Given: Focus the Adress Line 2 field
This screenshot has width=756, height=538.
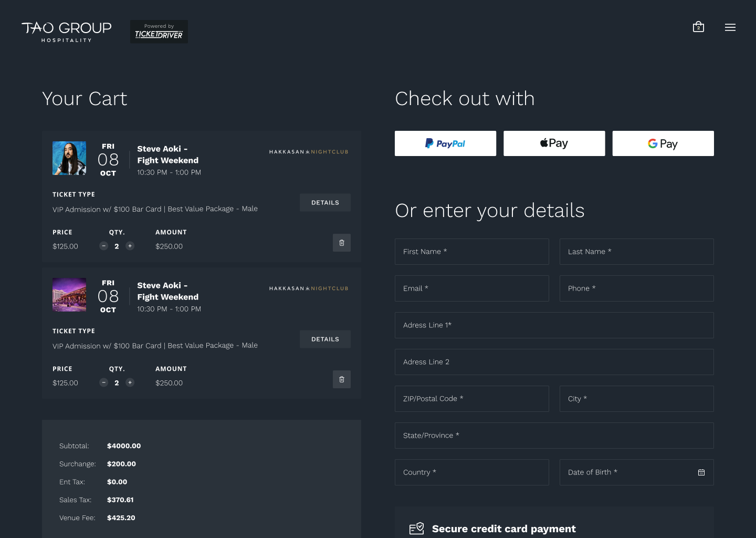Looking at the screenshot, I should pos(554,362).
